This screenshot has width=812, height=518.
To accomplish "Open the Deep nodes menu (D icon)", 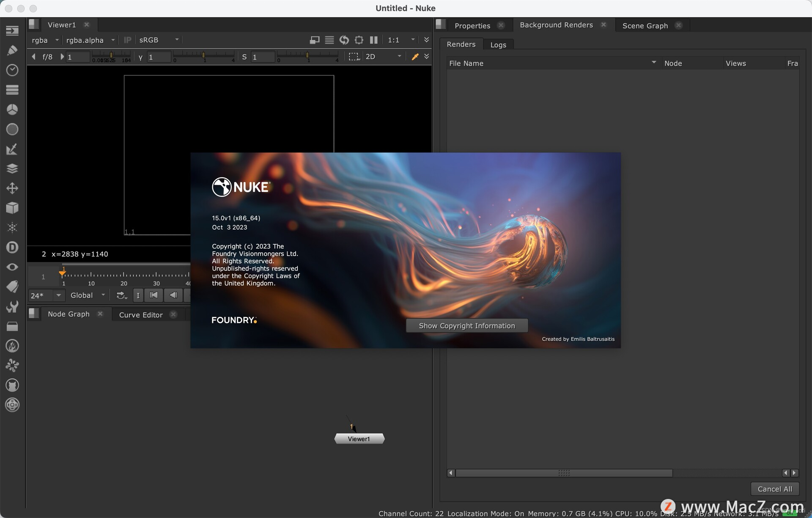I will 12,247.
